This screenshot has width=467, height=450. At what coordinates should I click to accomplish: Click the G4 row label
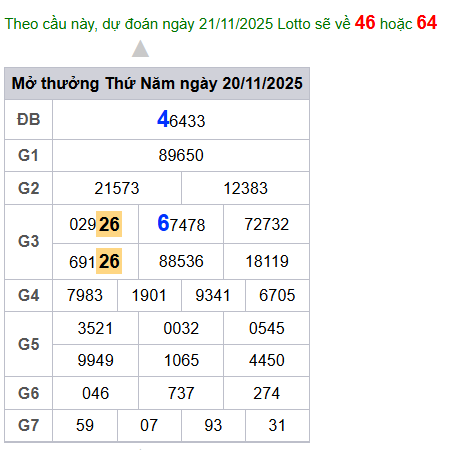pos(28,295)
